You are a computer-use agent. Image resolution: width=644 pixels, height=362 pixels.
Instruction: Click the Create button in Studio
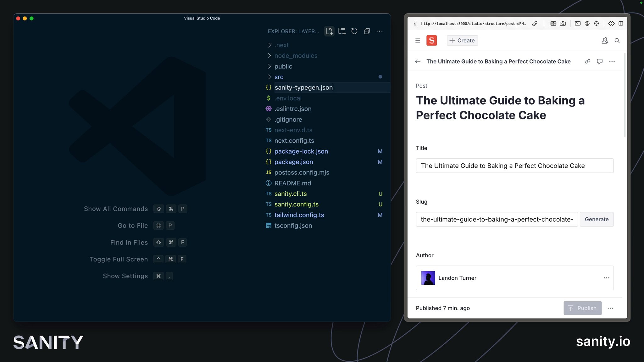[462, 41]
